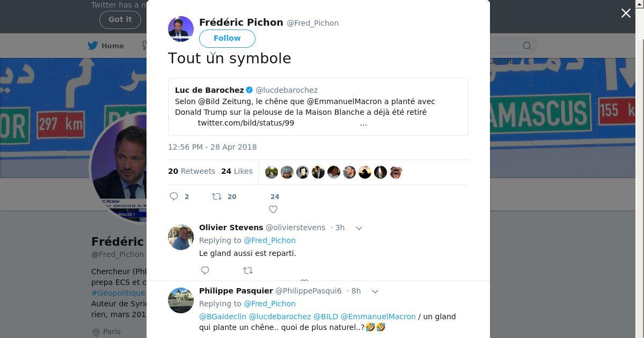Viewport: 644px width, 338px height.
Task: Click the Twitter bird Home icon
Action: click(x=93, y=46)
